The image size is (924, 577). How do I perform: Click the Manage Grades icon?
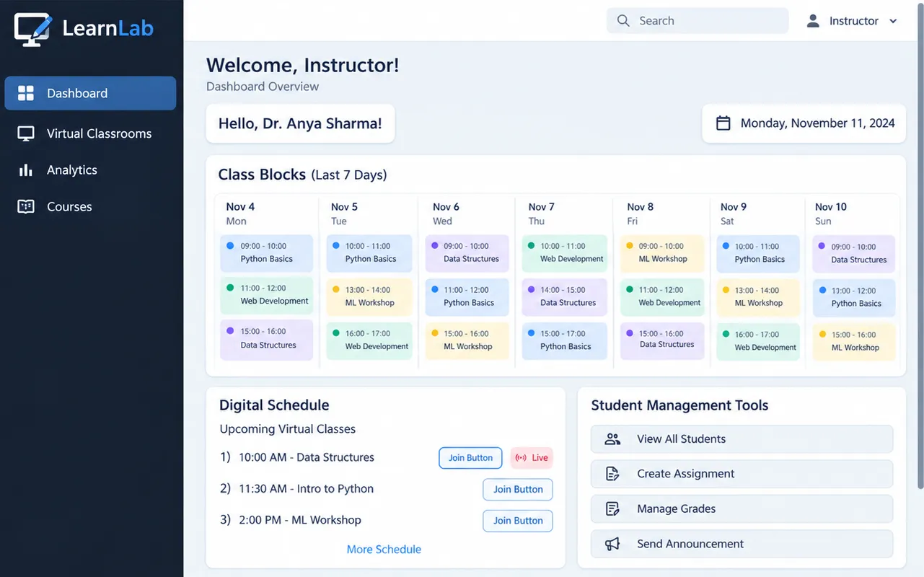612,509
